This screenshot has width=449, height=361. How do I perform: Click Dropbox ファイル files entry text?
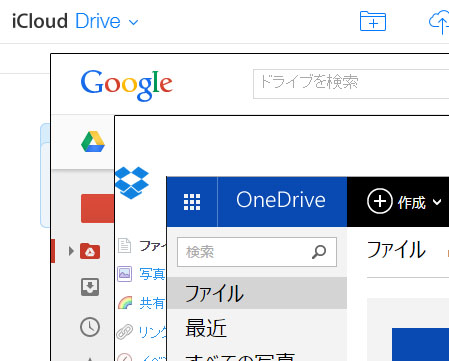tap(153, 246)
